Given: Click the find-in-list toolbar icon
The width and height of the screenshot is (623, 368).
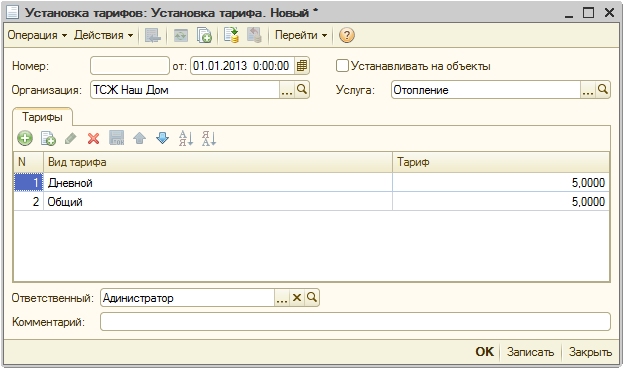Looking at the screenshot, I should pos(153,35).
